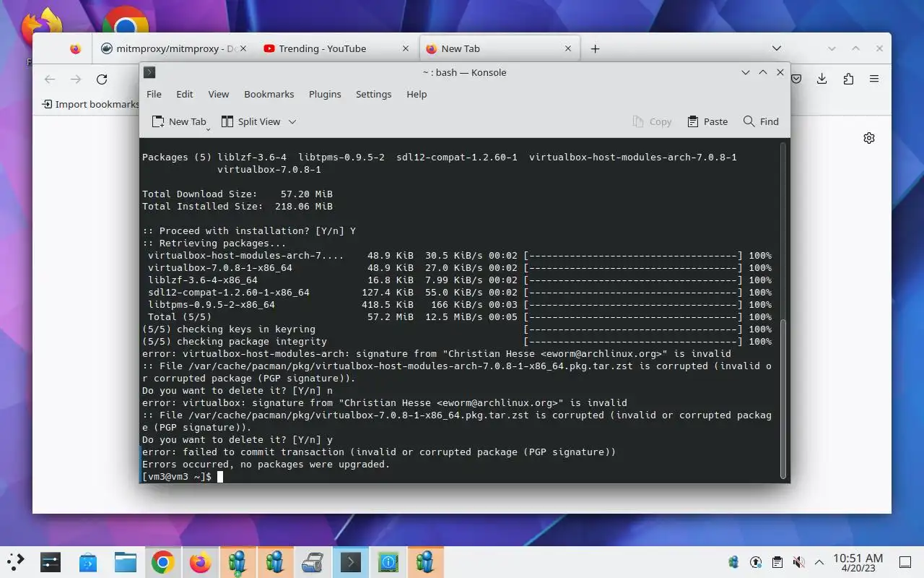Open the Plugins menu in Konsole

coord(325,94)
